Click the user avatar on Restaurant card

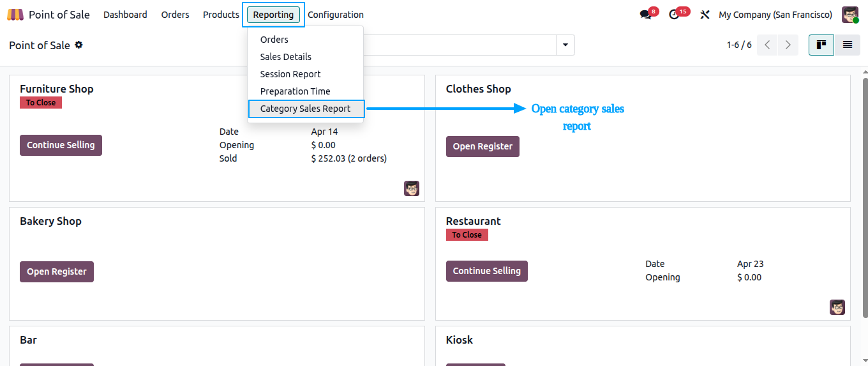click(x=837, y=307)
